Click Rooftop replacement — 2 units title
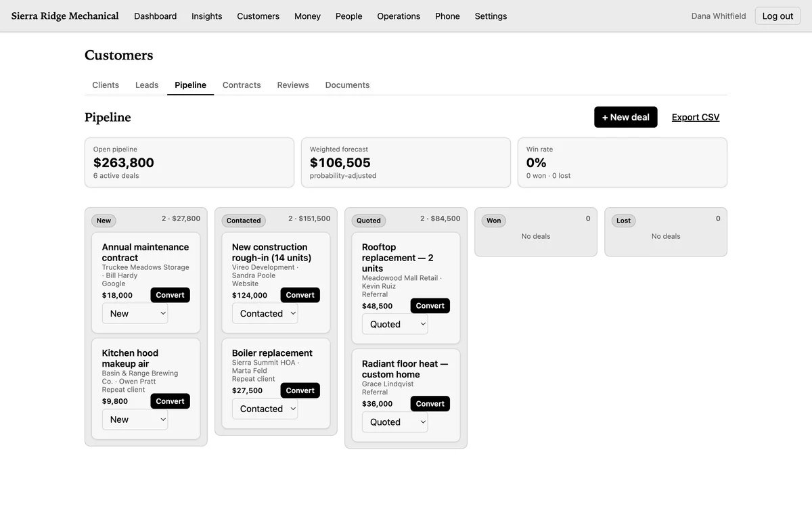The image size is (812, 523). click(x=398, y=258)
